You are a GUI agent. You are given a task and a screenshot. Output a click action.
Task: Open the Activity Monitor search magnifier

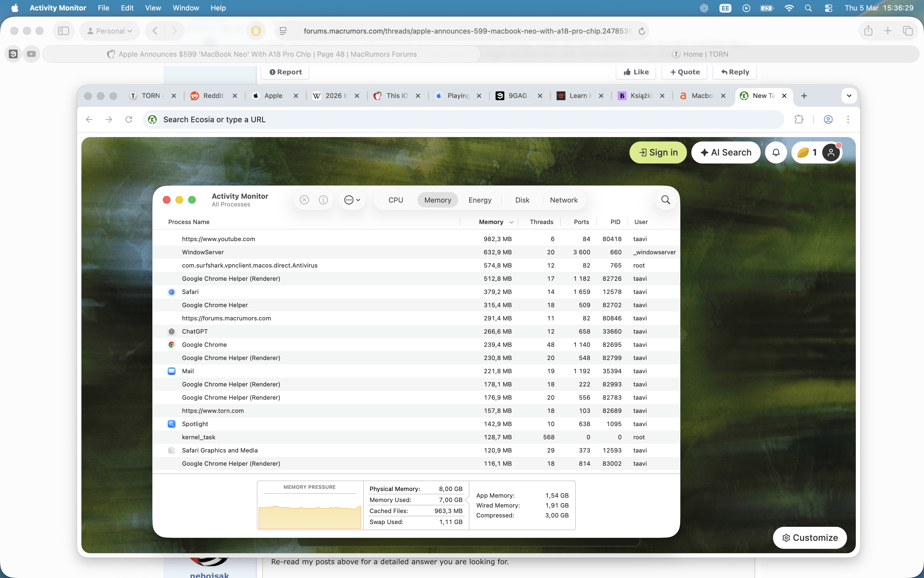[x=665, y=200]
